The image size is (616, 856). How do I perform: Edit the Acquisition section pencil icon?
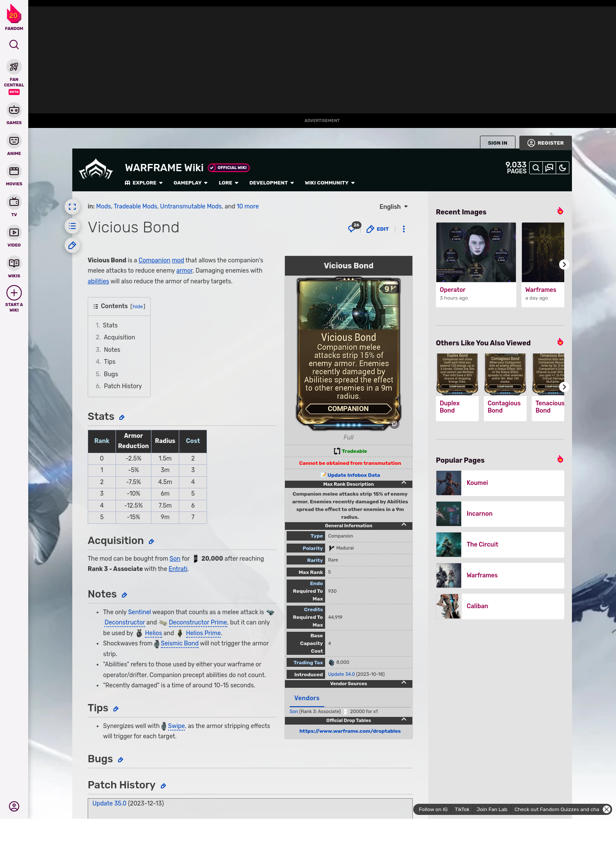click(x=151, y=541)
